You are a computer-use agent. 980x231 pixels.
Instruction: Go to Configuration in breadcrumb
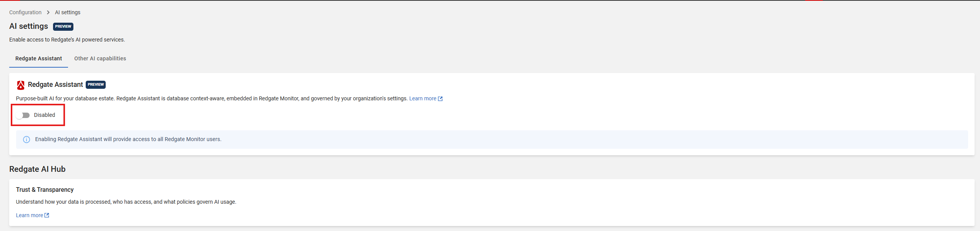tap(25, 12)
